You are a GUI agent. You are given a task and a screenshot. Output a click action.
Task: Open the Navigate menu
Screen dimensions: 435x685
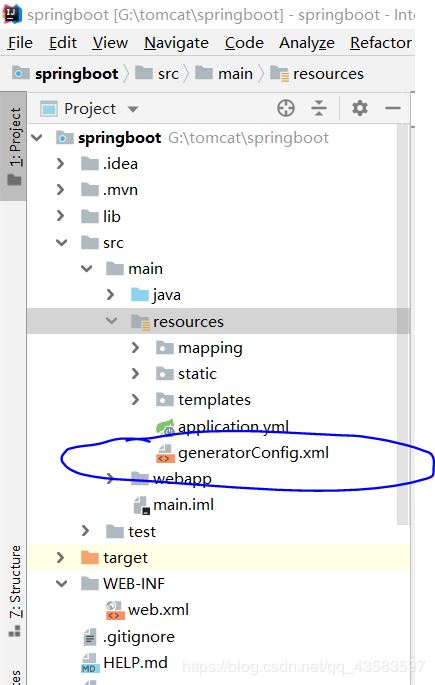coord(176,43)
